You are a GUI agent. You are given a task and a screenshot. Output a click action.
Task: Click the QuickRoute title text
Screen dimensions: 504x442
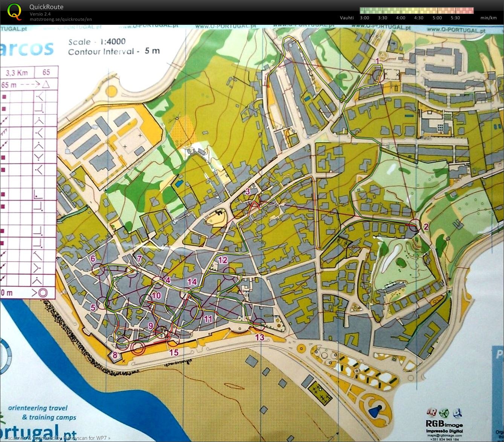pos(47,7)
